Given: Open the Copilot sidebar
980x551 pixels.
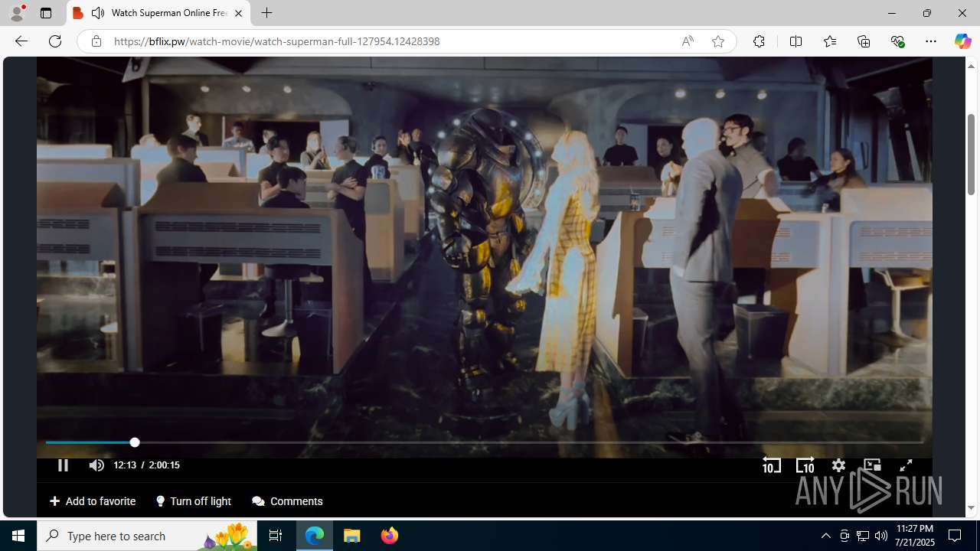Looking at the screenshot, I should [962, 41].
